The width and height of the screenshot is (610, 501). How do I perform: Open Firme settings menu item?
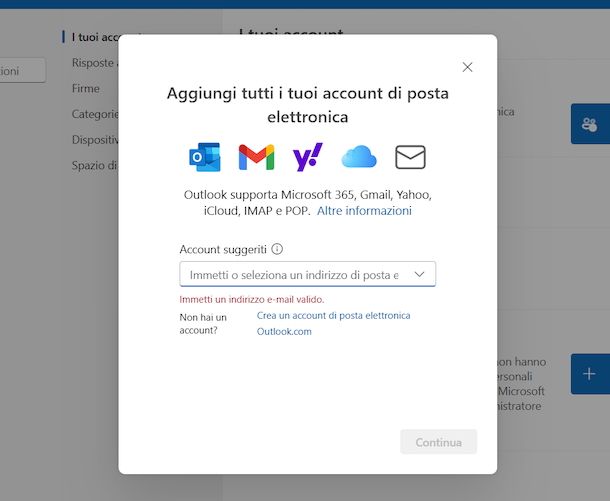pos(86,88)
